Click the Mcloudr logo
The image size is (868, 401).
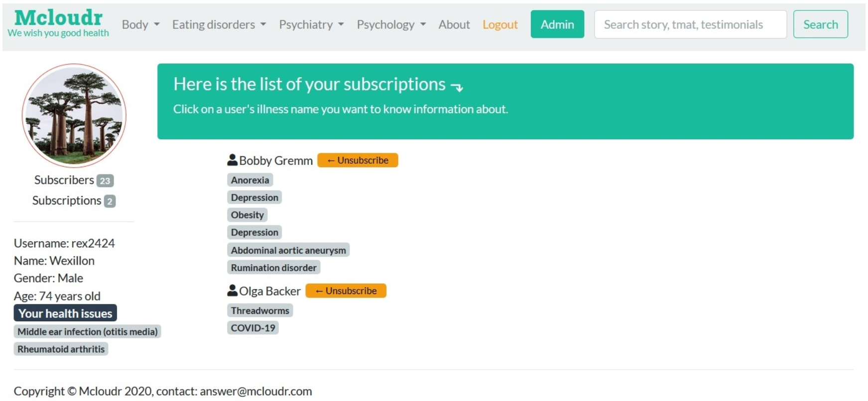click(x=58, y=18)
